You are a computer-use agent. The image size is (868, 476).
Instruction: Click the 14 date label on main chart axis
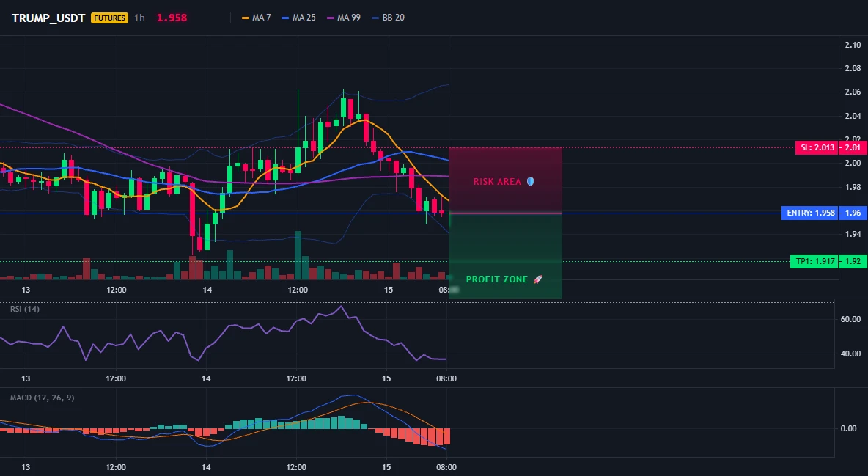point(207,290)
